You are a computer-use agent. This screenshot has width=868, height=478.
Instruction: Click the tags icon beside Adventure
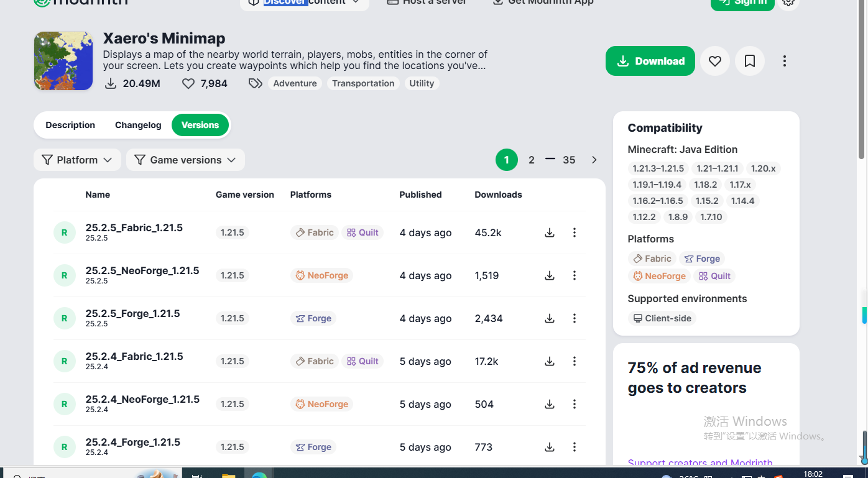(x=255, y=83)
